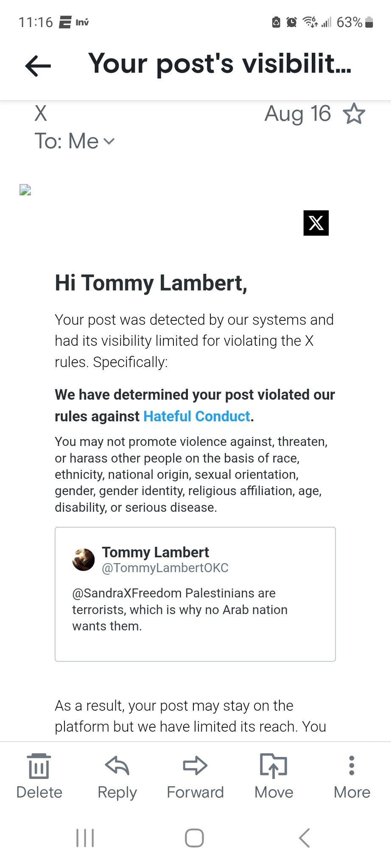Tap the broken image placeholder icon
Viewport: 391px width, 868px height.
coord(25,190)
